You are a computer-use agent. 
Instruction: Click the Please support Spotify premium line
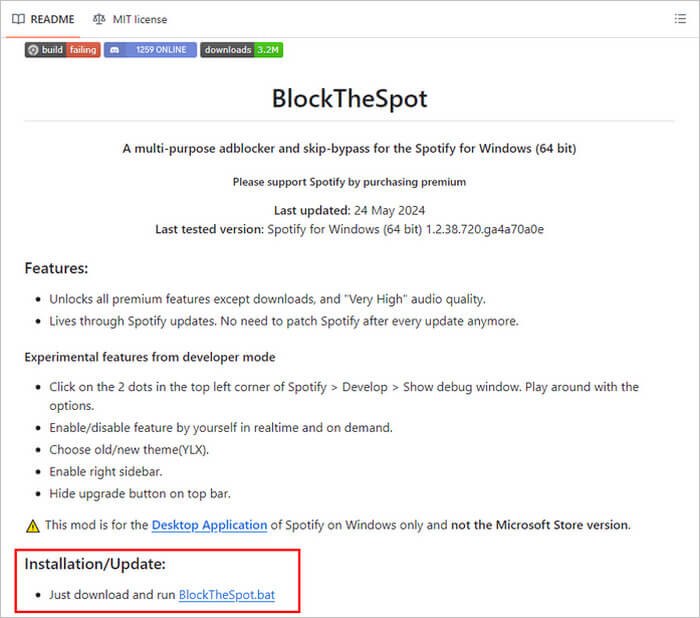(x=349, y=182)
